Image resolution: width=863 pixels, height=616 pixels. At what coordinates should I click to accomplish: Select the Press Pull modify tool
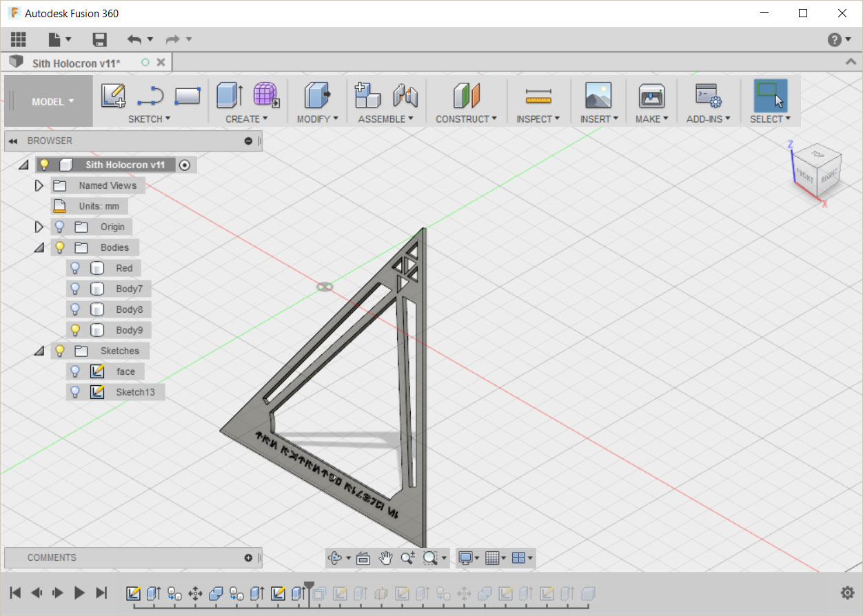[x=317, y=95]
